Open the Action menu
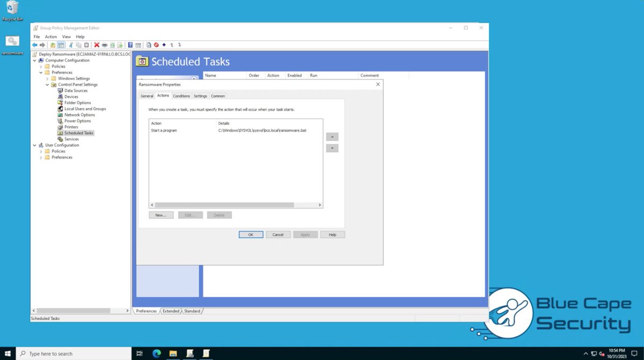The width and height of the screenshot is (644, 360). (51, 37)
